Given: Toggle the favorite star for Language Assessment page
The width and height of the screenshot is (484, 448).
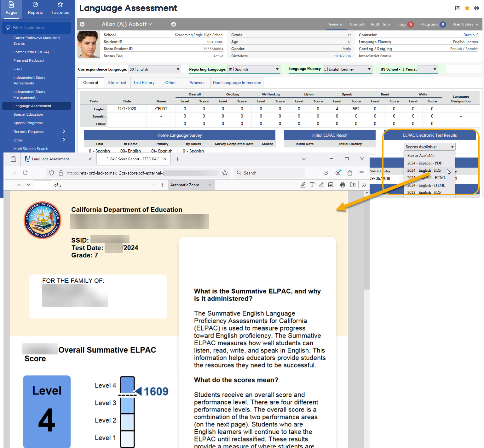Looking at the screenshot, I should pos(467,8).
